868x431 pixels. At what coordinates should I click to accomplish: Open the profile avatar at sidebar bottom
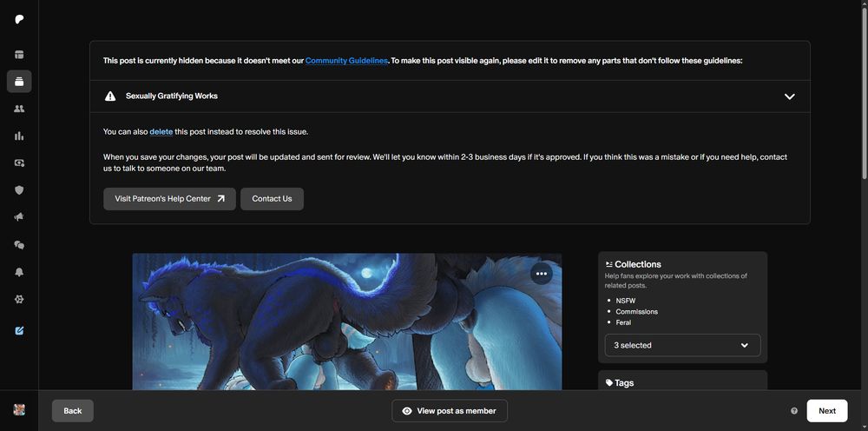click(19, 410)
